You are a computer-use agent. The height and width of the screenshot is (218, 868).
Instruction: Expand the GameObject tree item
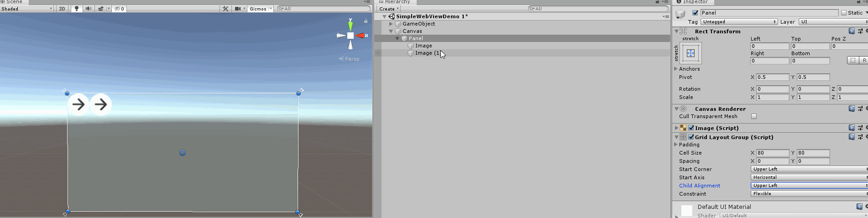391,24
